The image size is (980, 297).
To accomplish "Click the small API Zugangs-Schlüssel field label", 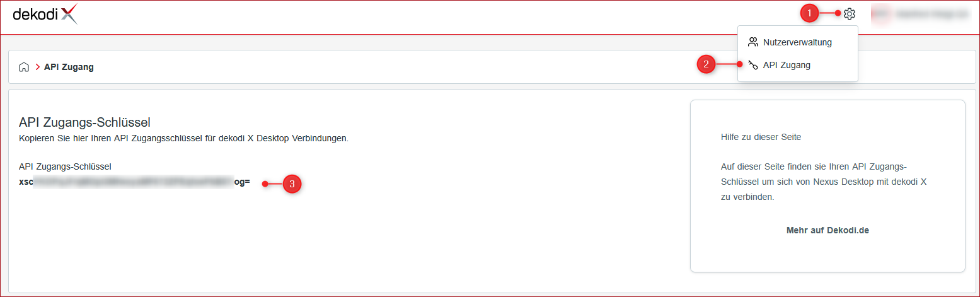I will 66,166.
